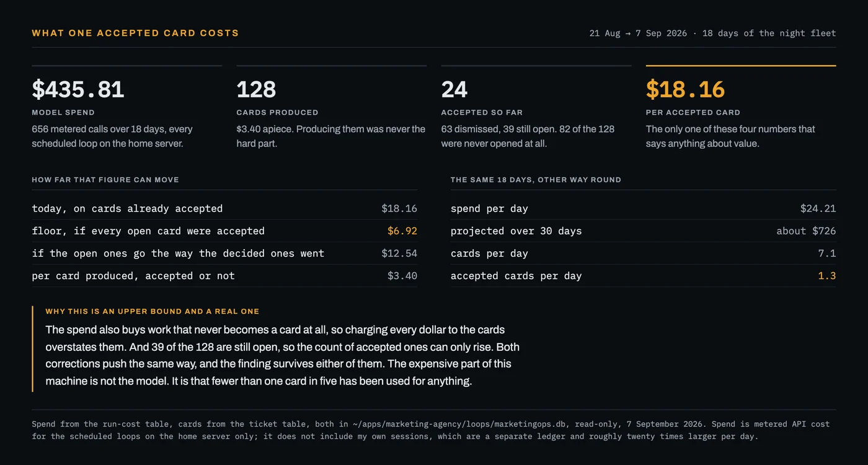Select the $435.81 model spend figure
Viewport: 868px width, 465px height.
78,89
